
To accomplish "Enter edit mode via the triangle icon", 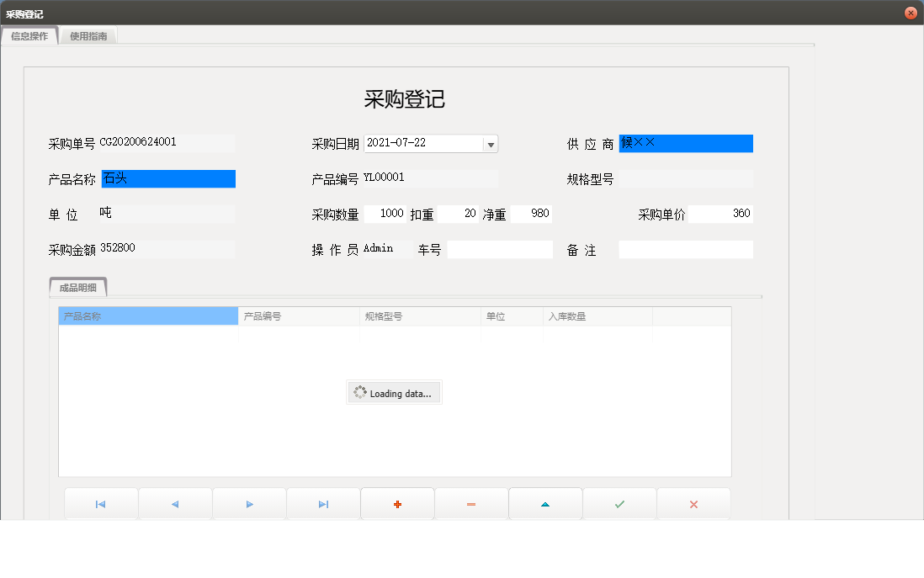I will click(545, 503).
